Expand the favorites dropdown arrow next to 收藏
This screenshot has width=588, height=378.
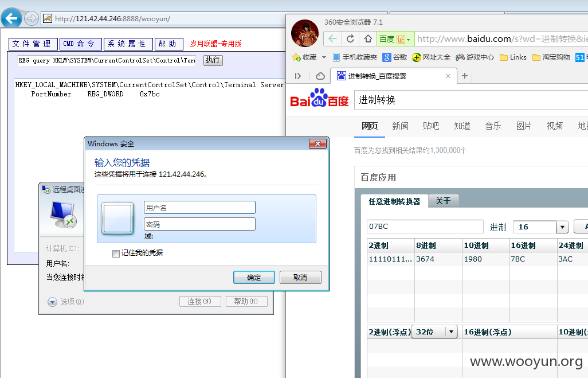click(324, 57)
